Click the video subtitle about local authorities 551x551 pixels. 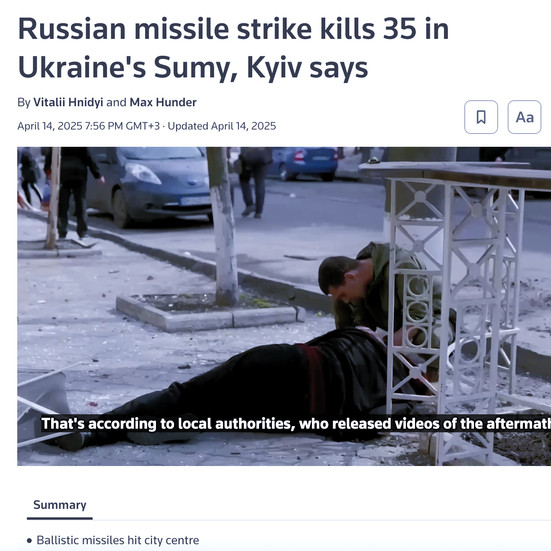click(x=296, y=424)
